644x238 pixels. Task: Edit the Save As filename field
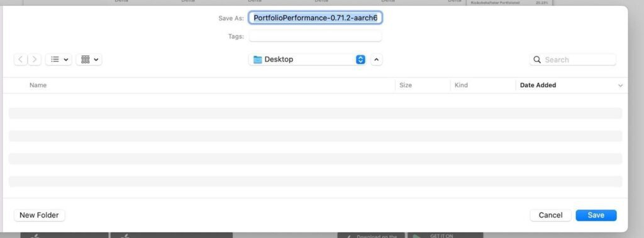[x=316, y=18]
